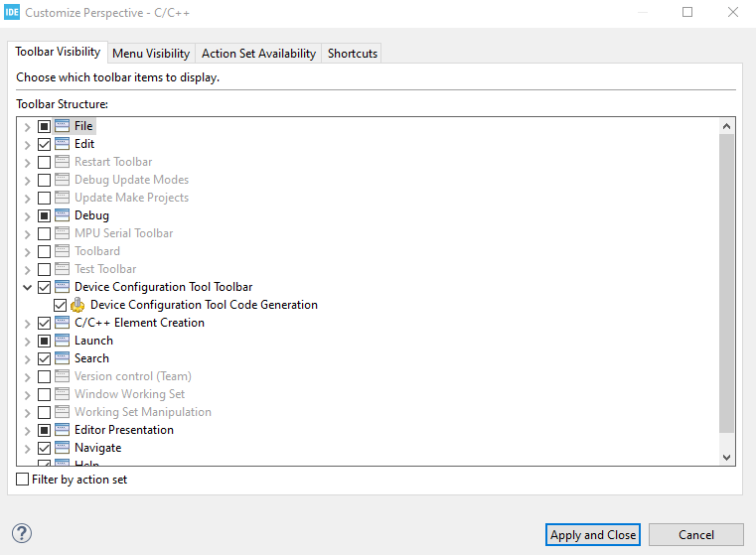
Task: Select the Action Set Availability tab
Action: 258,54
